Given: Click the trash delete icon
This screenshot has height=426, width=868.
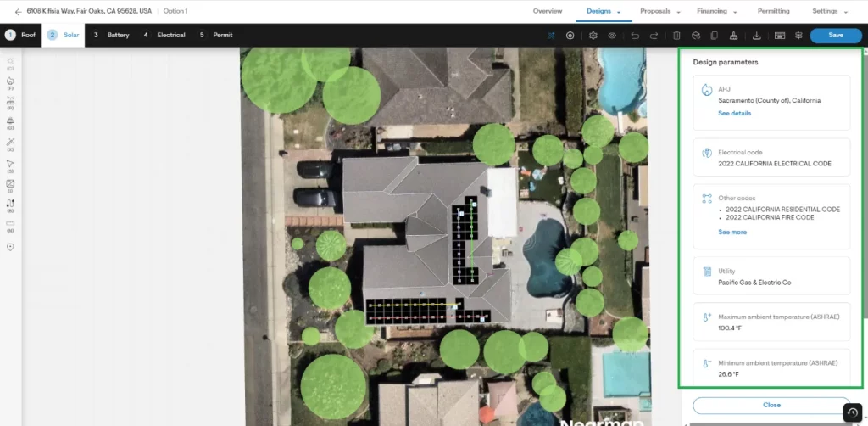Looking at the screenshot, I should [x=676, y=36].
